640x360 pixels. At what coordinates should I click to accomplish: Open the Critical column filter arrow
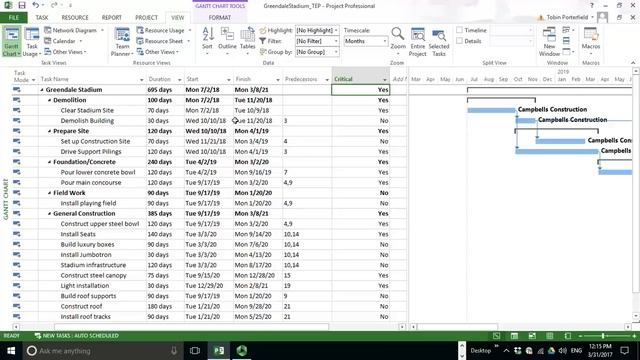click(x=384, y=80)
